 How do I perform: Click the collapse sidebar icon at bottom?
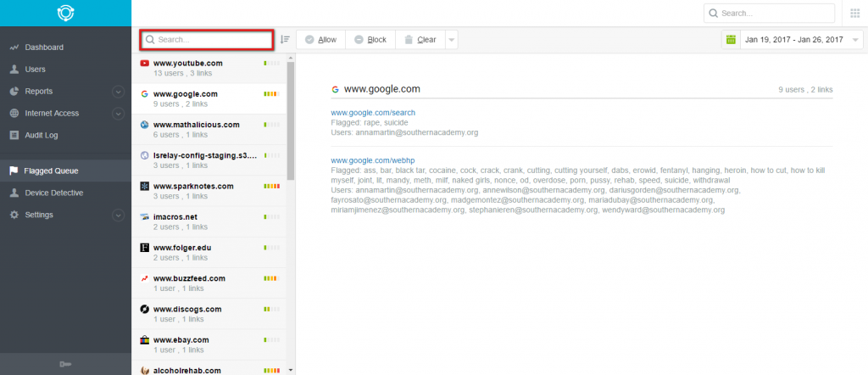(65, 364)
